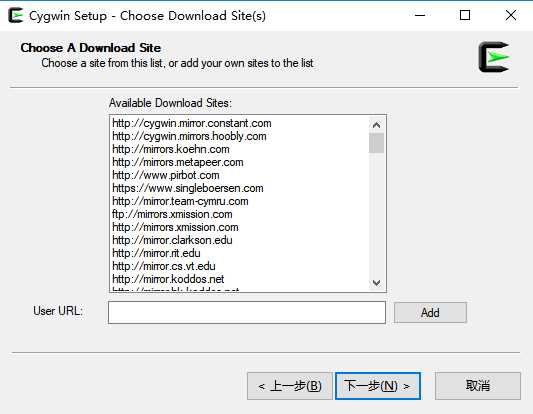Click the site list scrollbar thumb
533x414 pixels.
click(376, 143)
